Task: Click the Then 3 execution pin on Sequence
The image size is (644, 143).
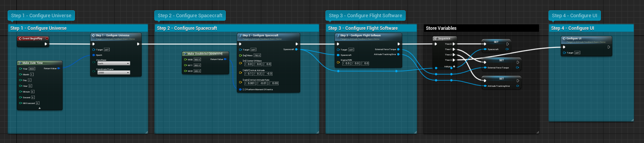Action: [x=454, y=60]
